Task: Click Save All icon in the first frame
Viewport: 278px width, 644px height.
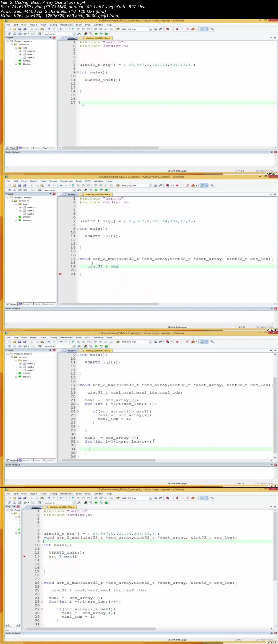Action: click(x=25, y=29)
